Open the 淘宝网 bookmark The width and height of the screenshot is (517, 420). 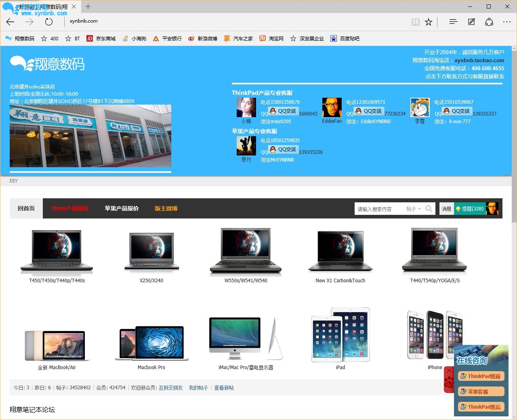click(271, 38)
